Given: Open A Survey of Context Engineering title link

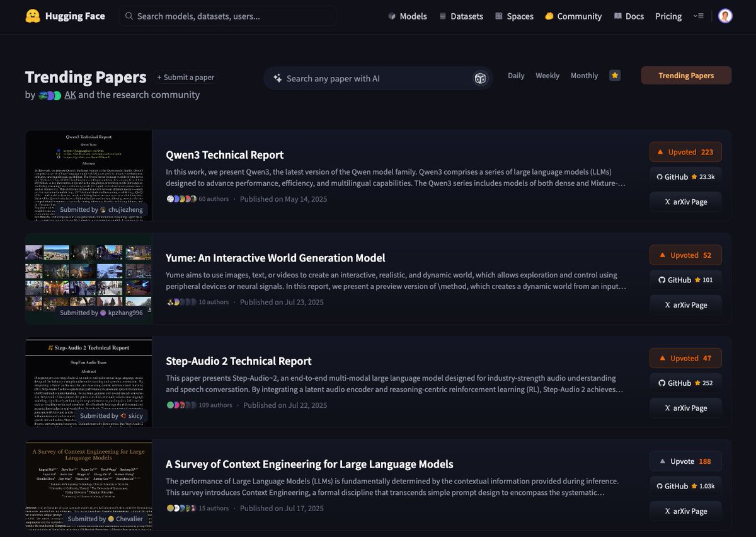Looking at the screenshot, I should pyautogui.click(x=309, y=465).
